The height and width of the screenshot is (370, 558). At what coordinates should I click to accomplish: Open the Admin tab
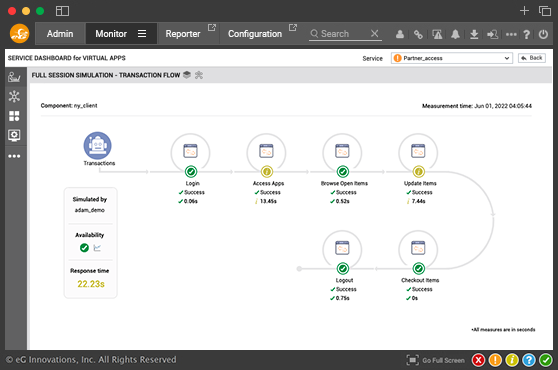(x=60, y=34)
